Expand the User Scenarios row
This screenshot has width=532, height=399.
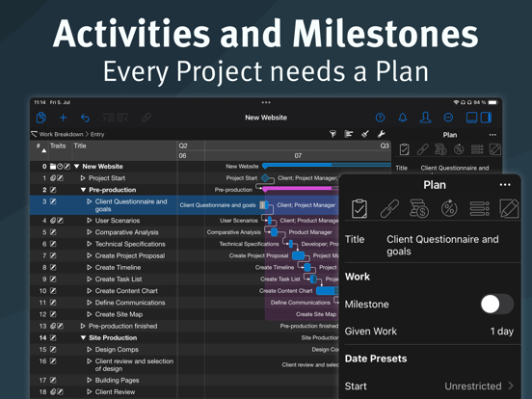[90, 220]
